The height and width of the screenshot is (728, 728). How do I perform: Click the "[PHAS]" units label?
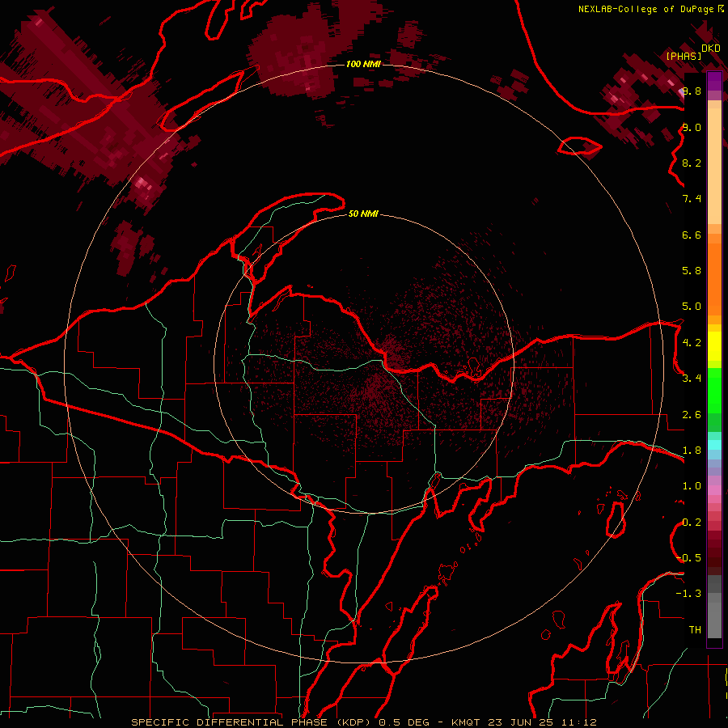tap(684, 56)
